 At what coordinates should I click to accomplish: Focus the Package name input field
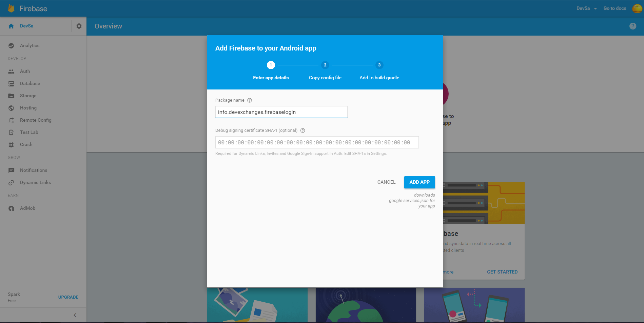(x=281, y=112)
